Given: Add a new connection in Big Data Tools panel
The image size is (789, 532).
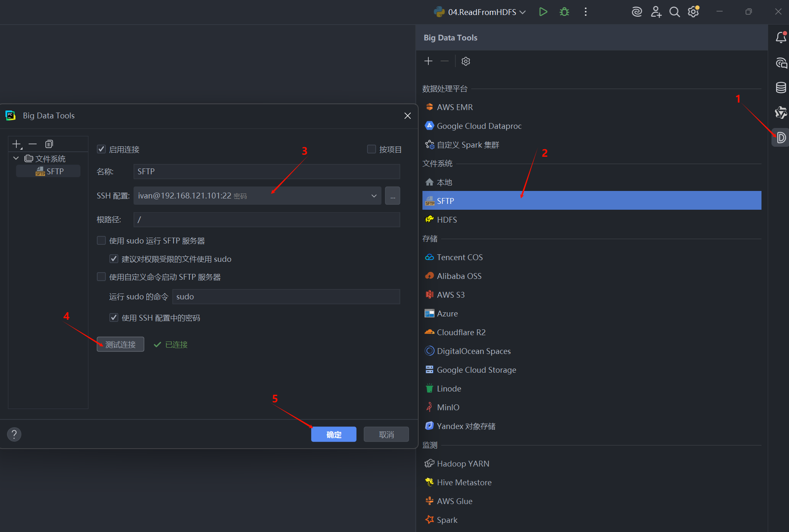Looking at the screenshot, I should pos(428,61).
